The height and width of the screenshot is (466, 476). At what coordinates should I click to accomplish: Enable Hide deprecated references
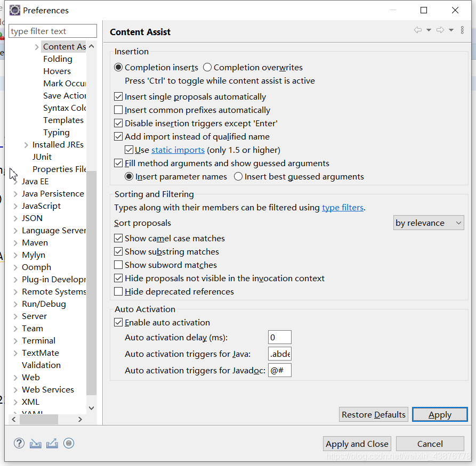[118, 291]
